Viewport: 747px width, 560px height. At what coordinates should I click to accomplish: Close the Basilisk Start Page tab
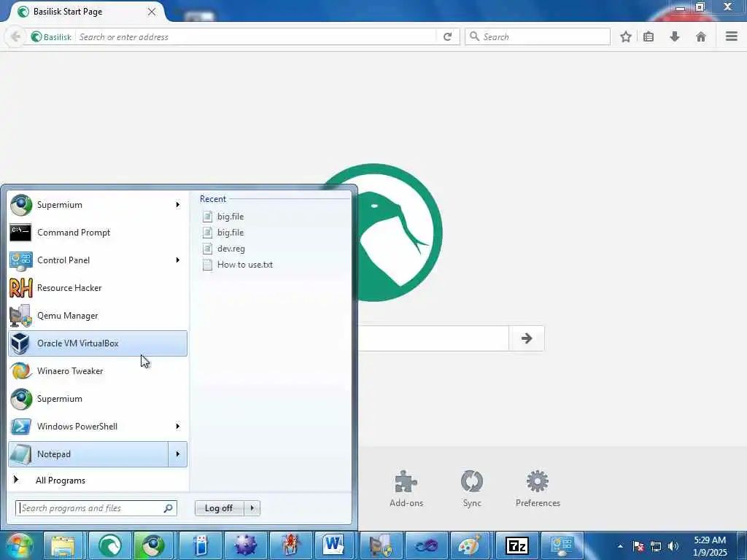coord(152,12)
